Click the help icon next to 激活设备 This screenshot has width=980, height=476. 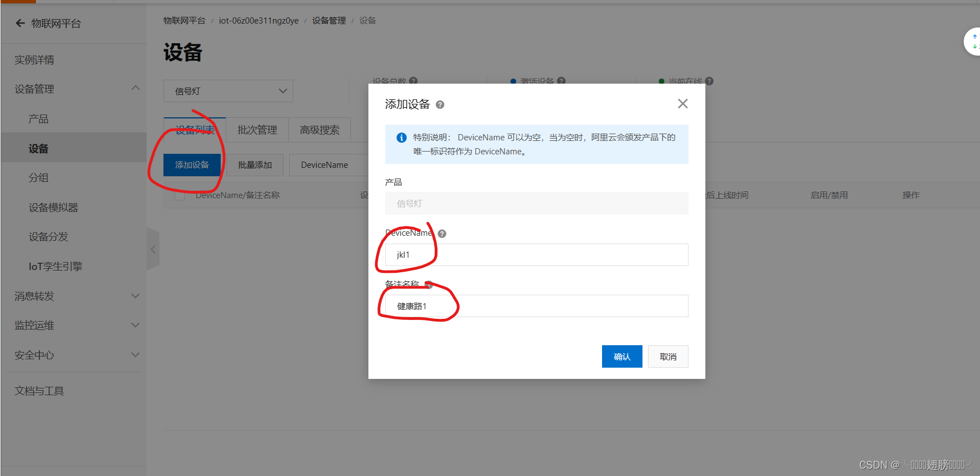coord(561,81)
